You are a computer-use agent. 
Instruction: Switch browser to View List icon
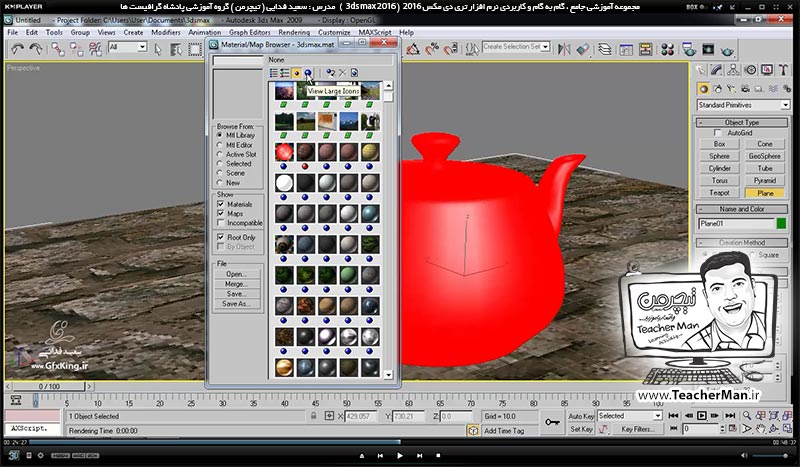(273, 73)
